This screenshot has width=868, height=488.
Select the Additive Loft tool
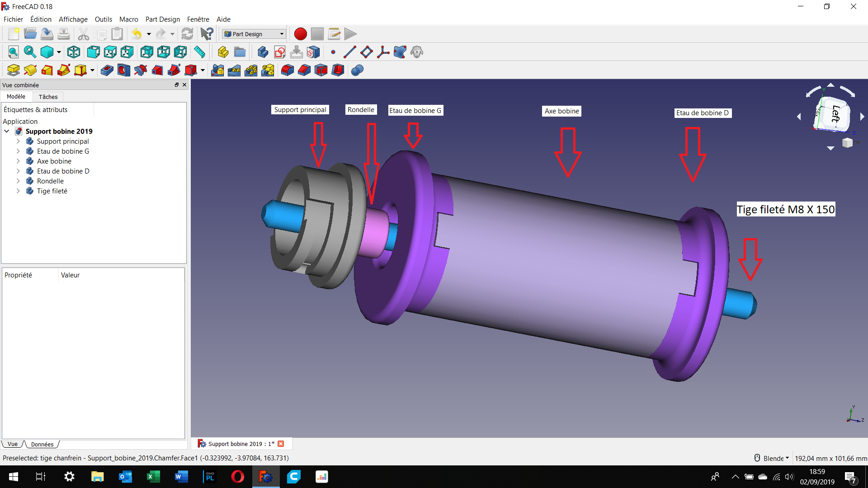pyautogui.click(x=47, y=70)
